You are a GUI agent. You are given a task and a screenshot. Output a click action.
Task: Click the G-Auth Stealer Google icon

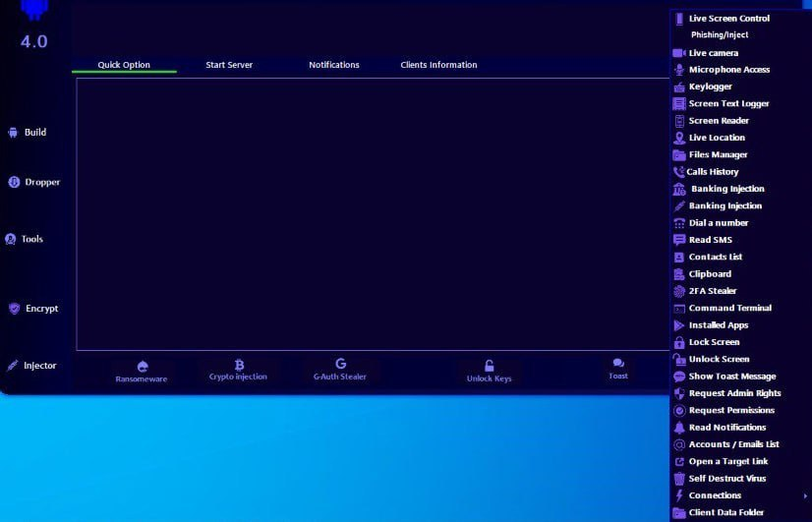pyautogui.click(x=340, y=364)
